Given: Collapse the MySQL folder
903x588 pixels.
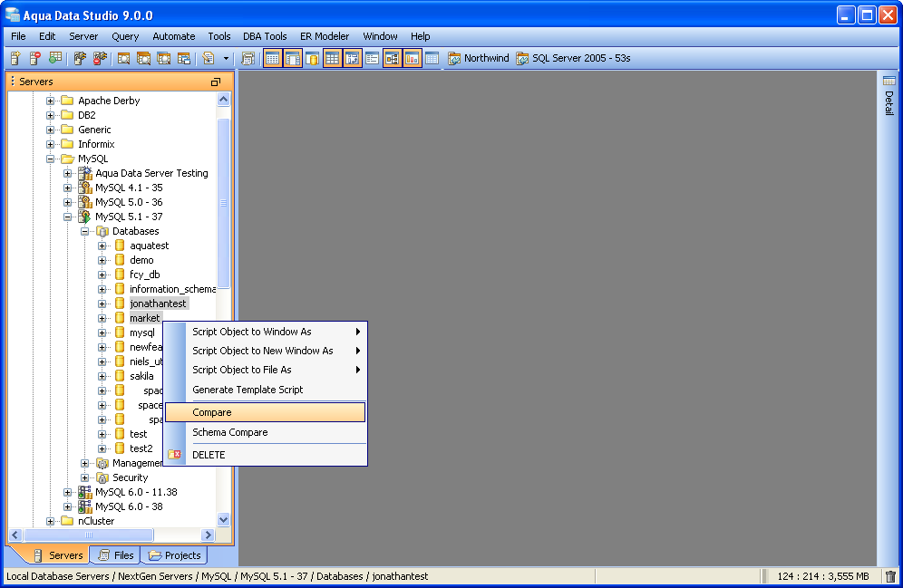Looking at the screenshot, I should pyautogui.click(x=50, y=159).
